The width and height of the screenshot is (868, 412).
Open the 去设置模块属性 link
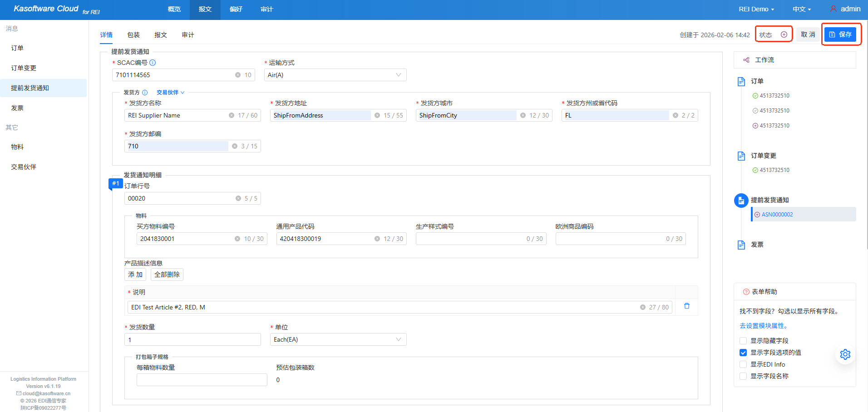pos(764,326)
